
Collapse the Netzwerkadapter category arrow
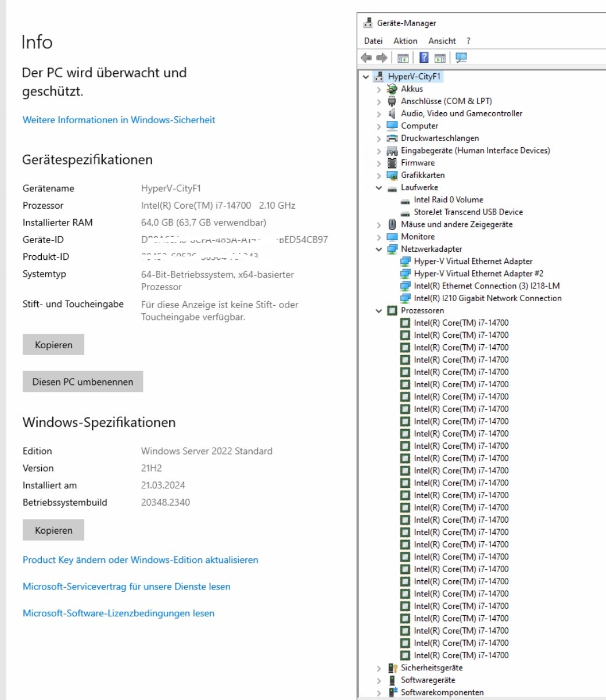[379, 249]
